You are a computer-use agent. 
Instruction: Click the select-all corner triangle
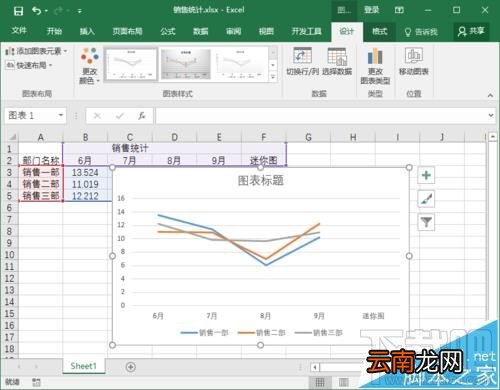click(12, 137)
